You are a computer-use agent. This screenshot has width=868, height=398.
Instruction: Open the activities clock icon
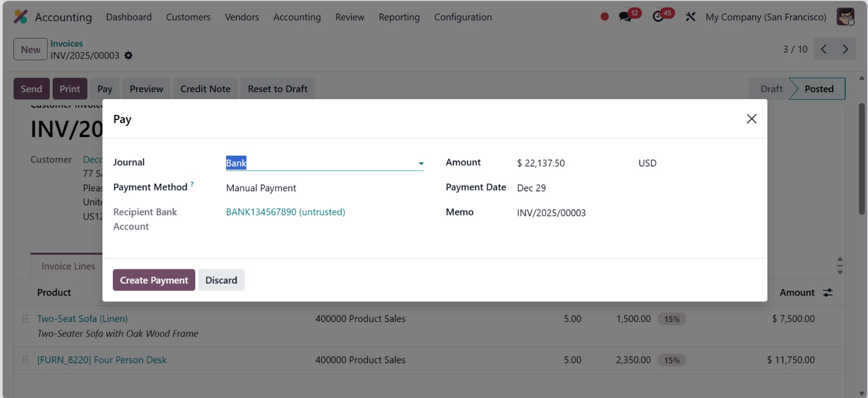pyautogui.click(x=658, y=17)
